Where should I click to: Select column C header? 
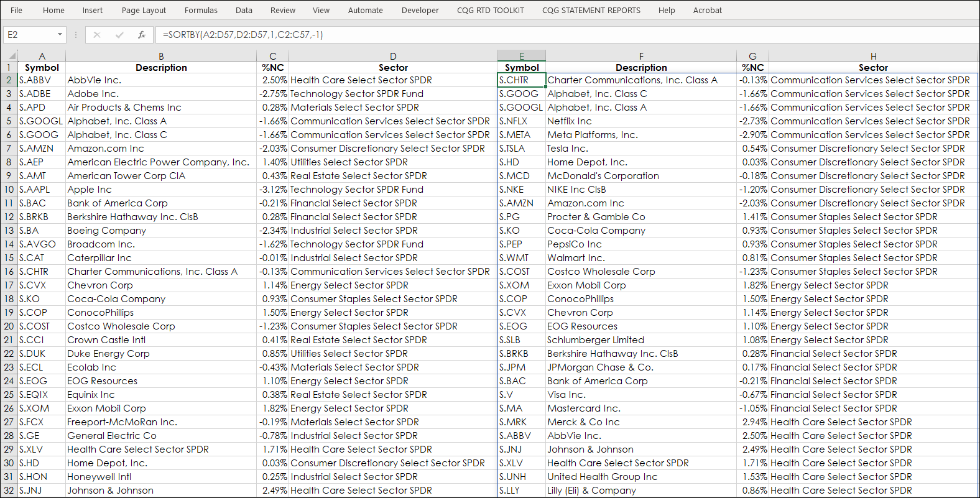272,56
